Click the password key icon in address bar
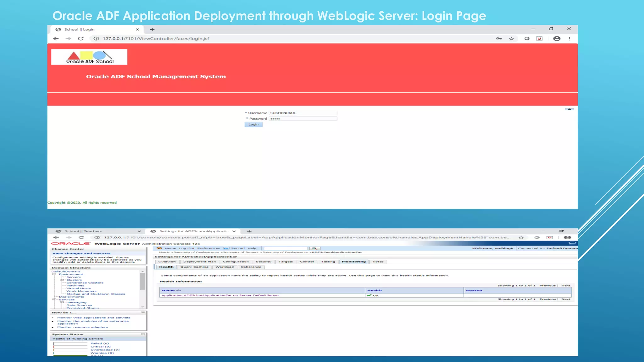Image resolution: width=644 pixels, height=362 pixels. coord(499,39)
